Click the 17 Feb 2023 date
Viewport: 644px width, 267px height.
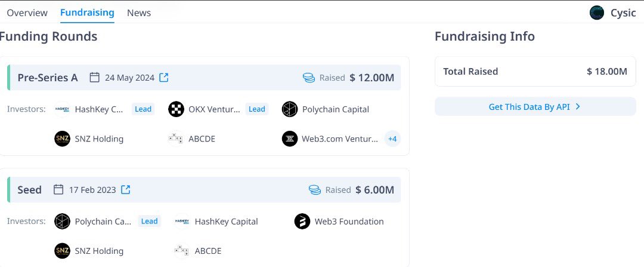(x=92, y=190)
